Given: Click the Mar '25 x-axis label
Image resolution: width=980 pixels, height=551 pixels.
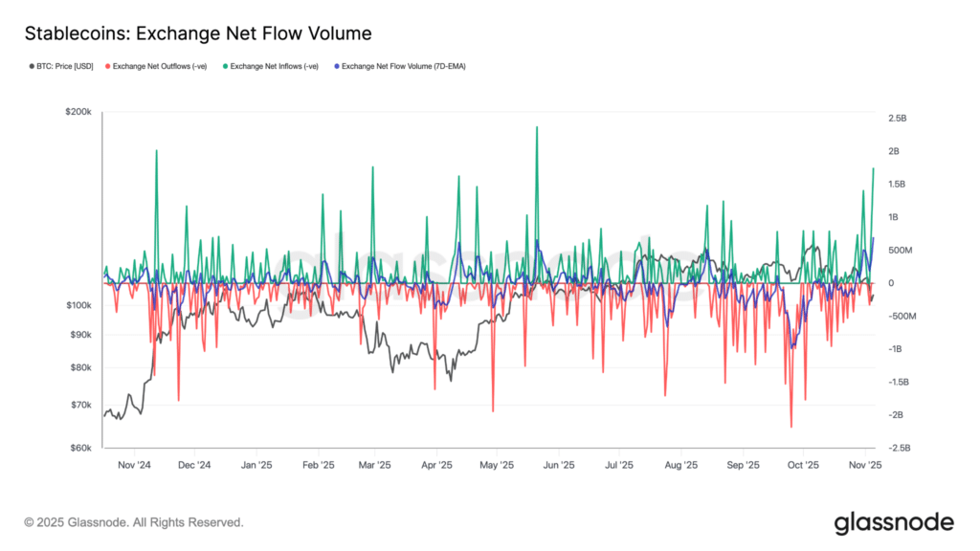Looking at the screenshot, I should pyautogui.click(x=374, y=465).
